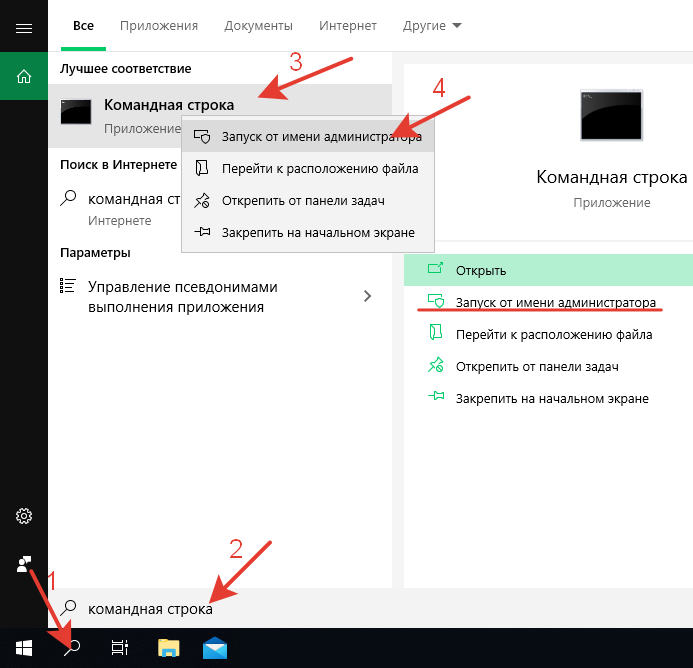
Task: Open the hamburger menu in the sidebar
Action: pyautogui.click(x=24, y=29)
